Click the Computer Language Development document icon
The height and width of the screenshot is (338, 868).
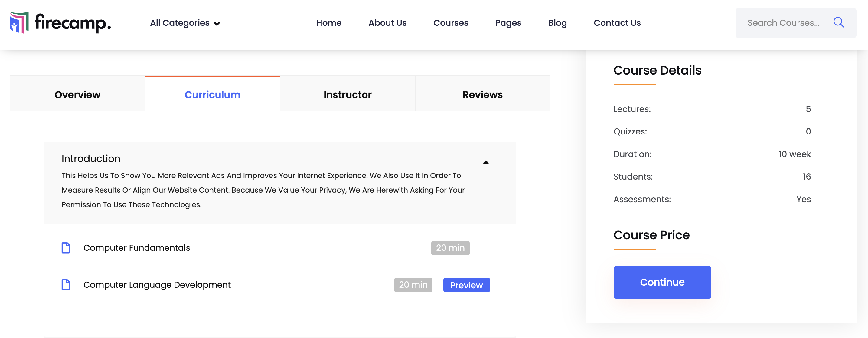66,285
